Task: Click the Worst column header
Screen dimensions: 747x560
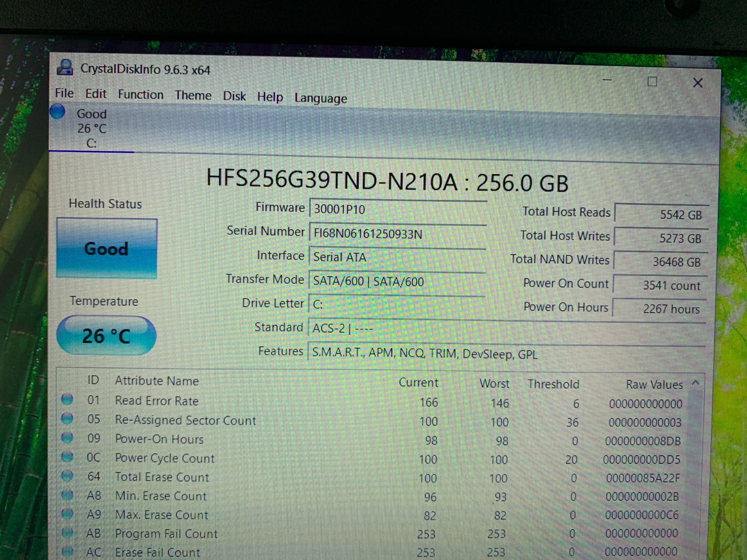Action: point(494,384)
